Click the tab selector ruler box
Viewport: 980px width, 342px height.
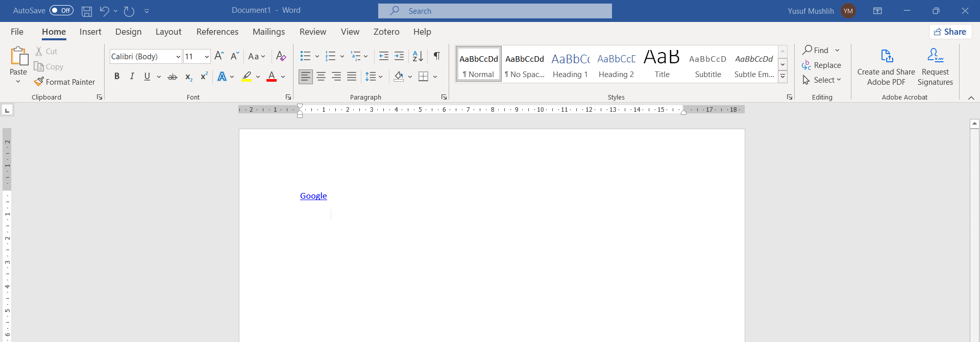pos(7,110)
